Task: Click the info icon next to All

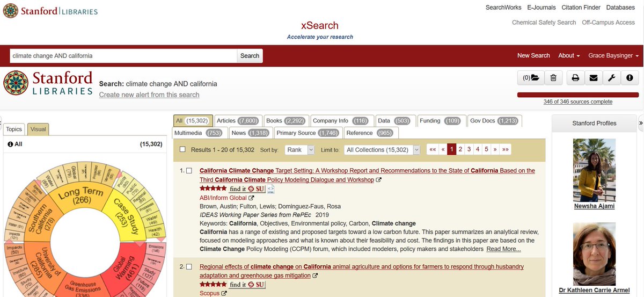Action: click(x=10, y=144)
